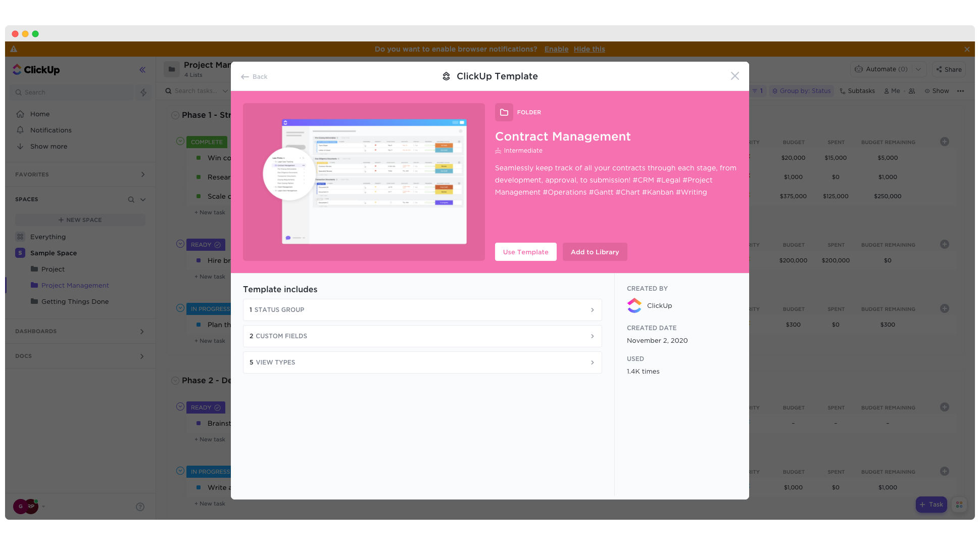
Task: Expand the 2 Custom Fields row
Action: pos(422,336)
